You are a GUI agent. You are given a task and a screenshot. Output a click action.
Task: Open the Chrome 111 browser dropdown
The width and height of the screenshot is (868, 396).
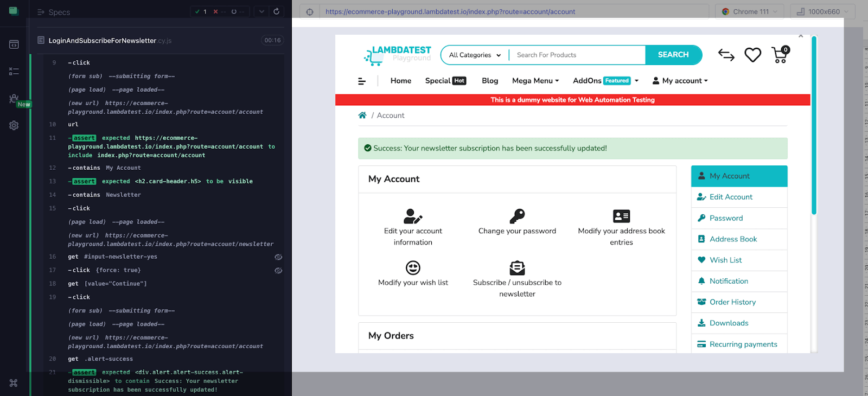point(750,11)
